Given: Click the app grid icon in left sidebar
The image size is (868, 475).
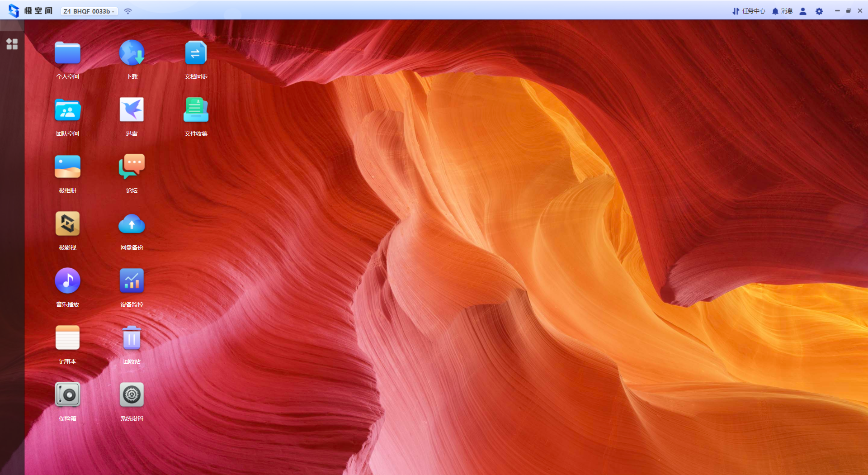Looking at the screenshot, I should [12, 44].
